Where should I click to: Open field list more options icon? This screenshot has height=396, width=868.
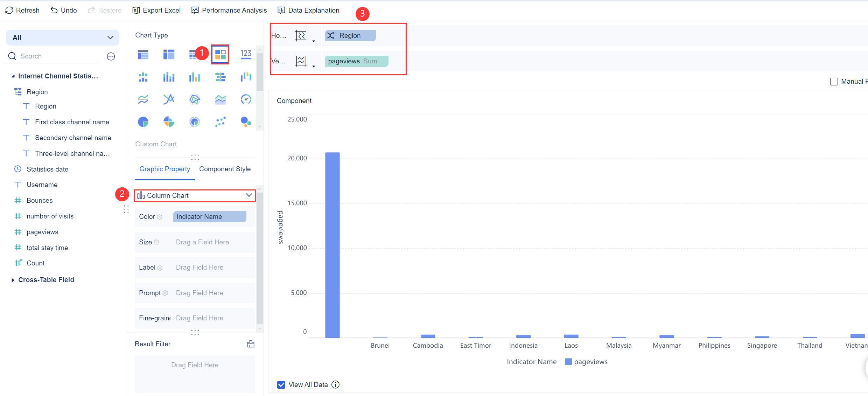tap(111, 56)
